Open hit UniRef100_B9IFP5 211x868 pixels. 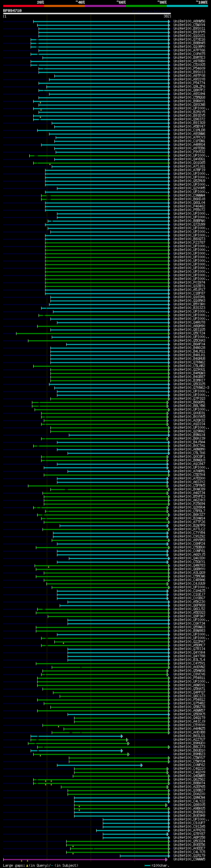click(189, 32)
